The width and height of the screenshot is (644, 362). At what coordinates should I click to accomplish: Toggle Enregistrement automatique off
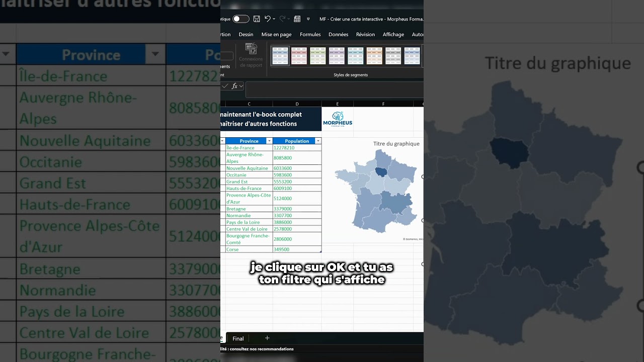(x=240, y=18)
